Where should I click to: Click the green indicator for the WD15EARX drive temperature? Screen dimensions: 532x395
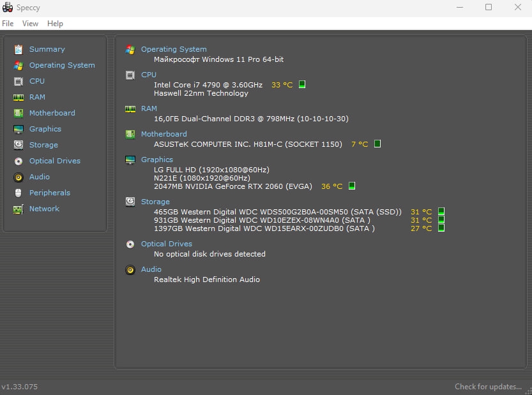[441, 228]
